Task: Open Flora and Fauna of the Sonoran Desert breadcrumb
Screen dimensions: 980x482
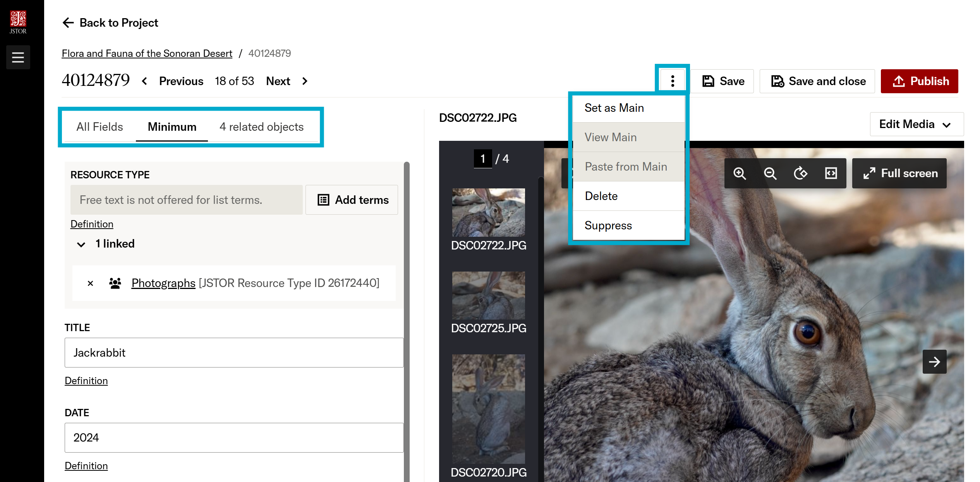Action: point(147,53)
